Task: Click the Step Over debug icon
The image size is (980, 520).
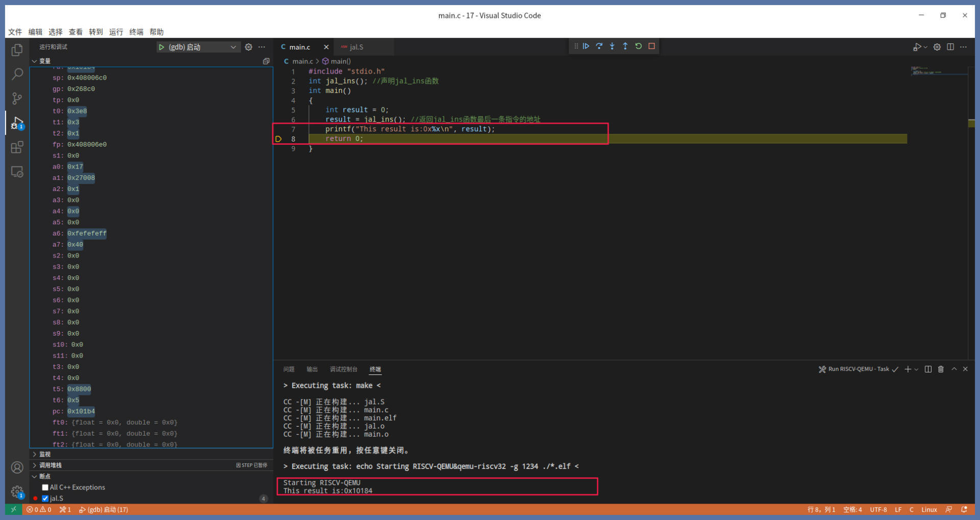Action: 599,46
